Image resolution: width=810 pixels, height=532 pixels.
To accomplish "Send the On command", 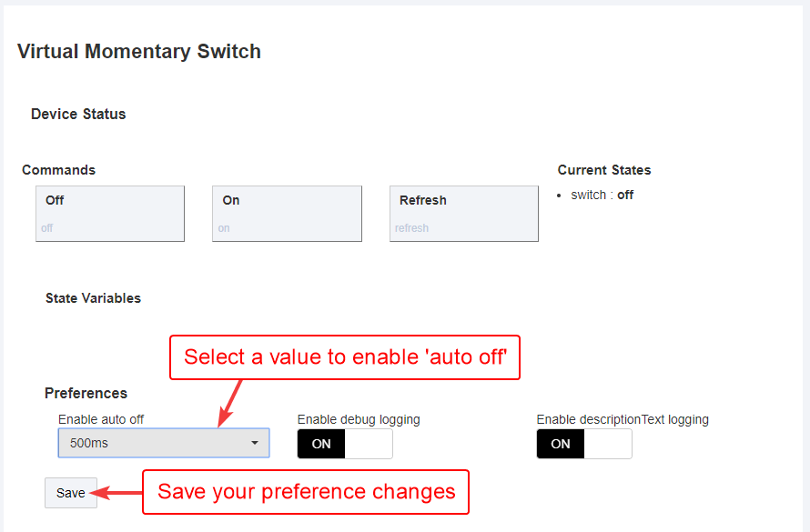I will tap(287, 214).
